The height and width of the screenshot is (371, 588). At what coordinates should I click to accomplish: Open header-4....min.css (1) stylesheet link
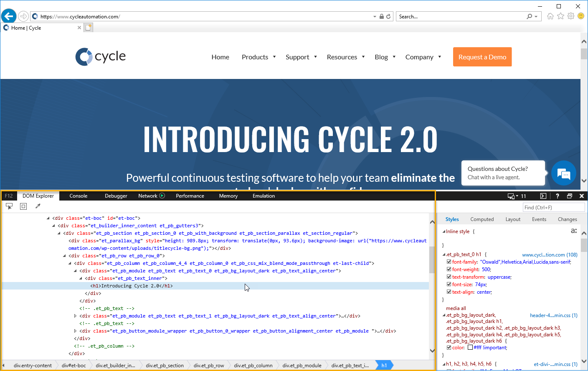point(554,315)
